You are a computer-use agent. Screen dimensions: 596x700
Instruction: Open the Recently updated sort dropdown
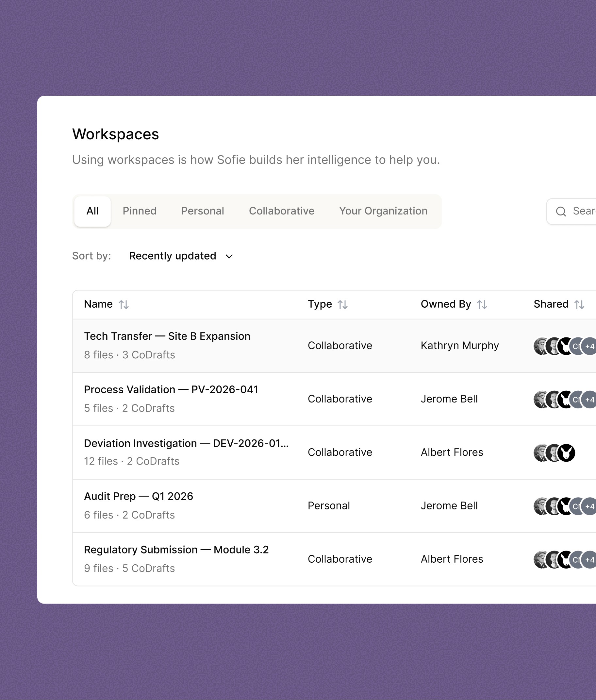[181, 256]
